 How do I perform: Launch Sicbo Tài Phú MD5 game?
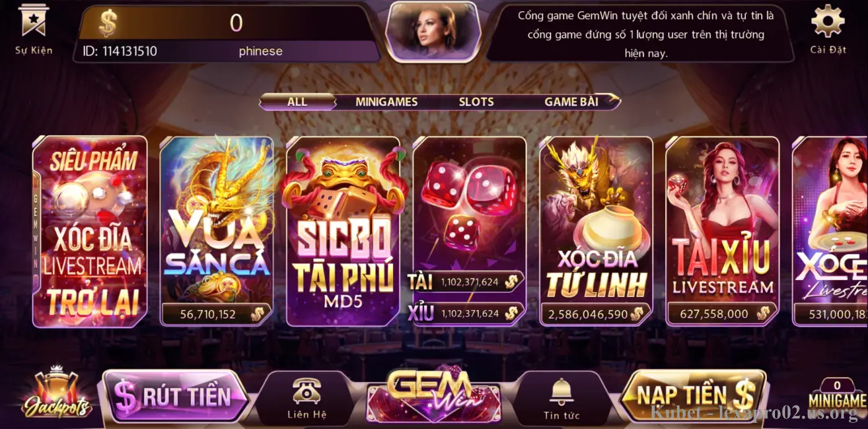(343, 231)
